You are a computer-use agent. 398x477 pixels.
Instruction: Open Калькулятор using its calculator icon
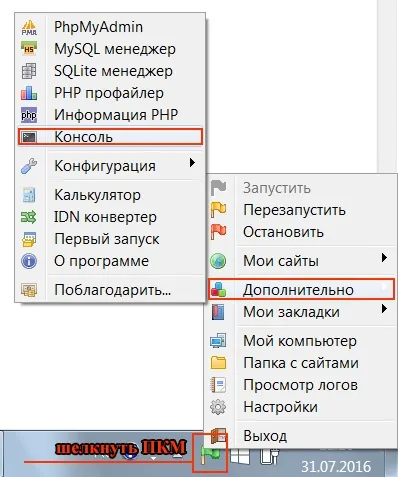[29, 195]
